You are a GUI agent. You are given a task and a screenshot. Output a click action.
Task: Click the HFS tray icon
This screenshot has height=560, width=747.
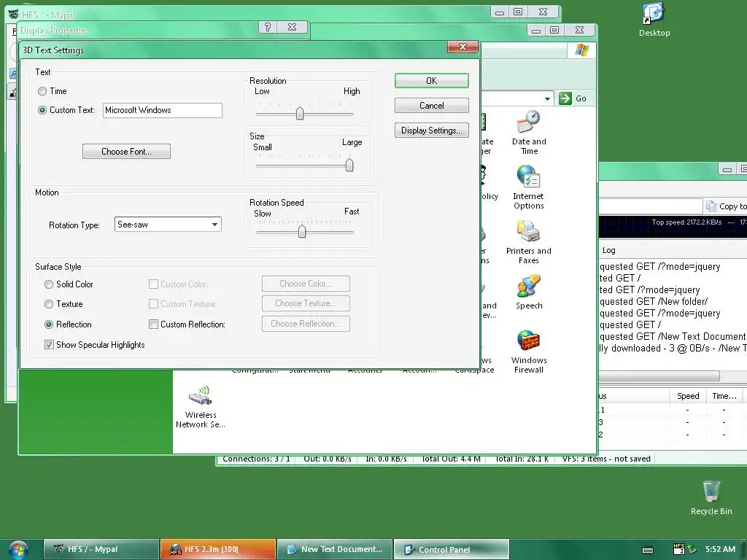679,549
